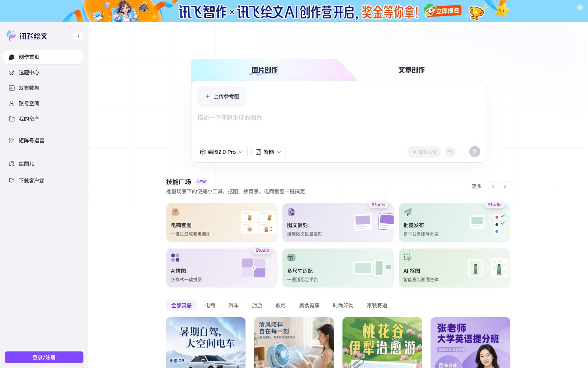Open 矩阵号运营 in the sidebar
Image resolution: width=588 pixels, height=368 pixels.
[x=43, y=141]
